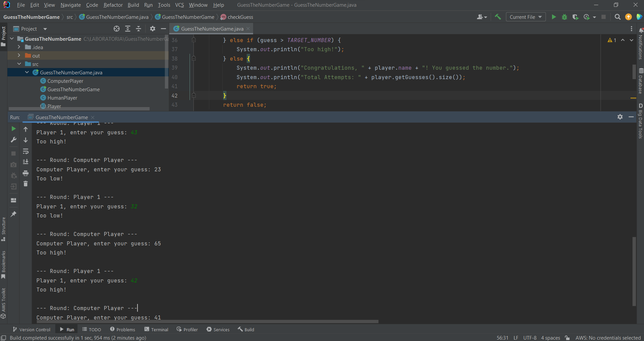Open editor tab options menu
Screen dimensions: 644x341
pyautogui.click(x=632, y=29)
